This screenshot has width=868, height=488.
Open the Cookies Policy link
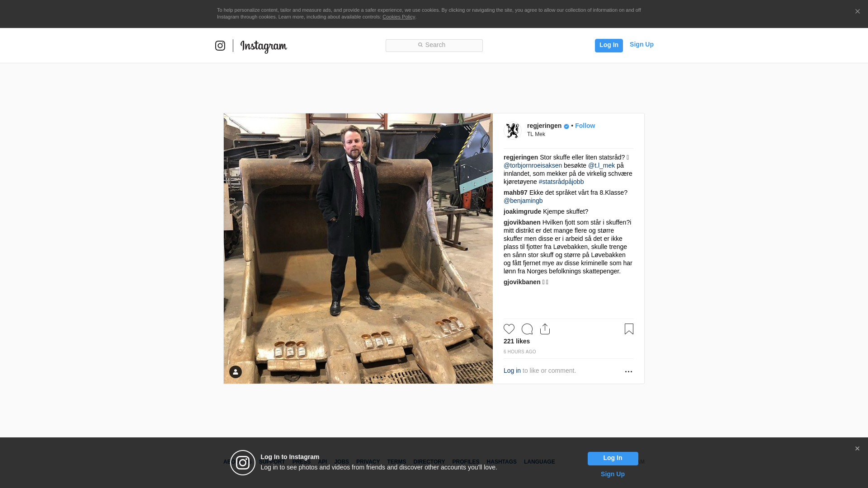click(x=399, y=17)
